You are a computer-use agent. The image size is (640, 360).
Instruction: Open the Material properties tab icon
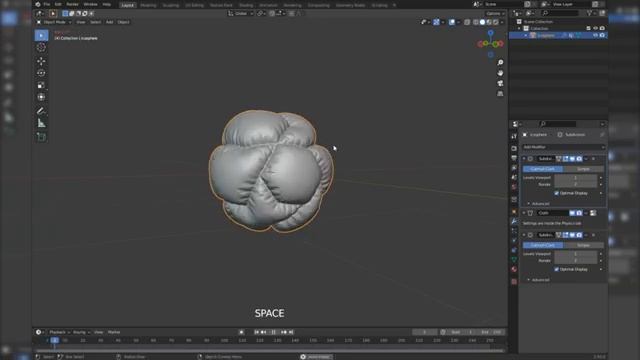514,270
